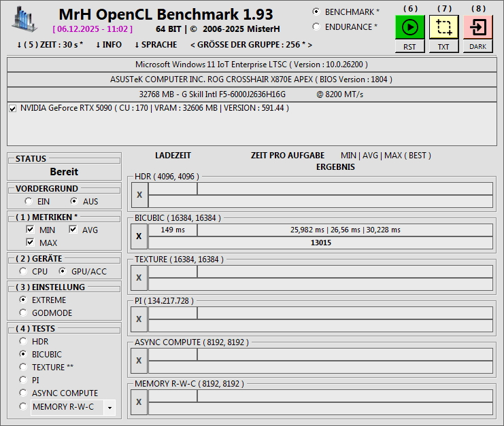Click the X button for HDR result

[x=139, y=195]
